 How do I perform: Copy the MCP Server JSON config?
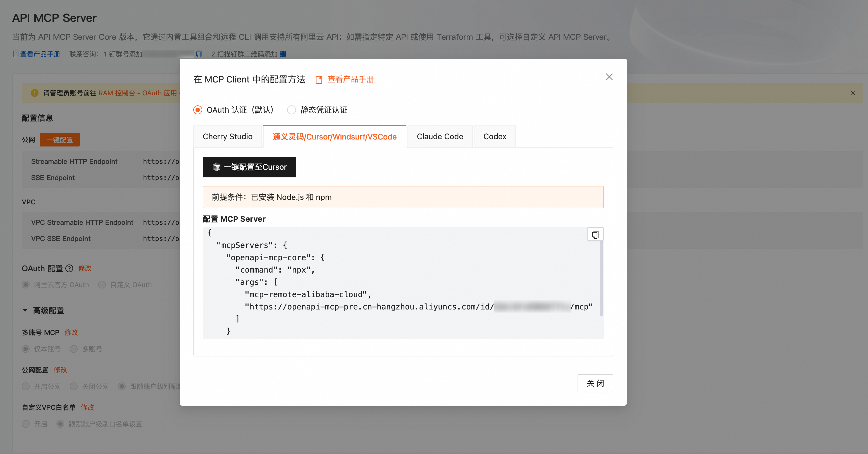pyautogui.click(x=595, y=235)
